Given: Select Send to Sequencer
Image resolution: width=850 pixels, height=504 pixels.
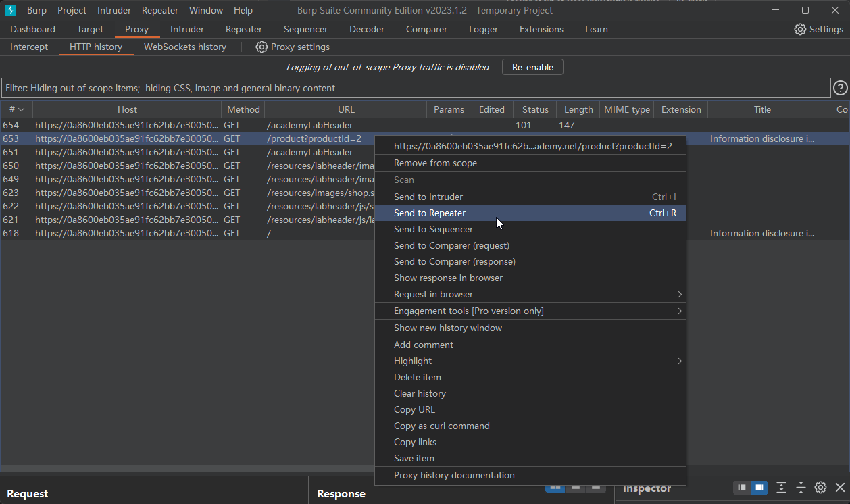Looking at the screenshot, I should coord(530,229).
